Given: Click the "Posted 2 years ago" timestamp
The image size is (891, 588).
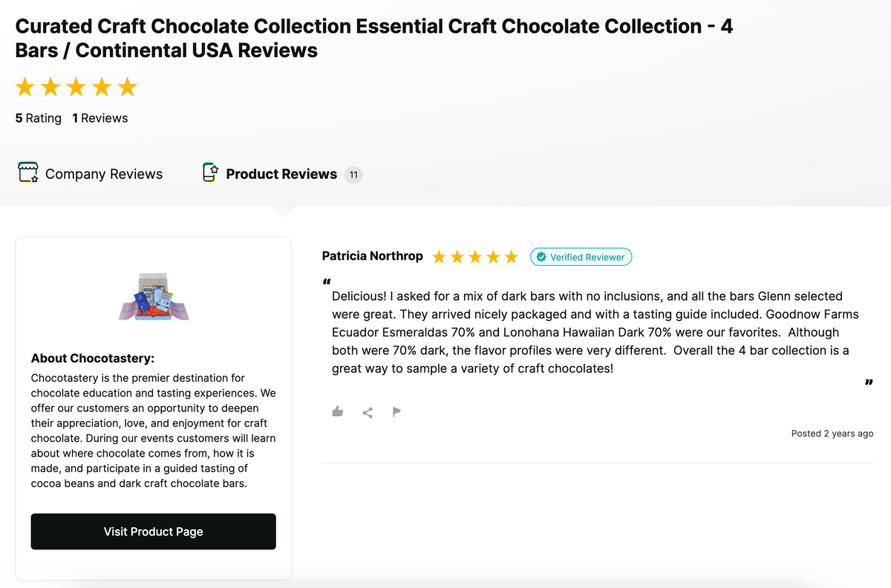Looking at the screenshot, I should [832, 434].
